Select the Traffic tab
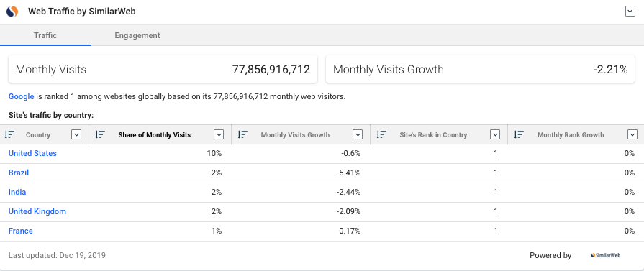644x271 pixels. [45, 35]
